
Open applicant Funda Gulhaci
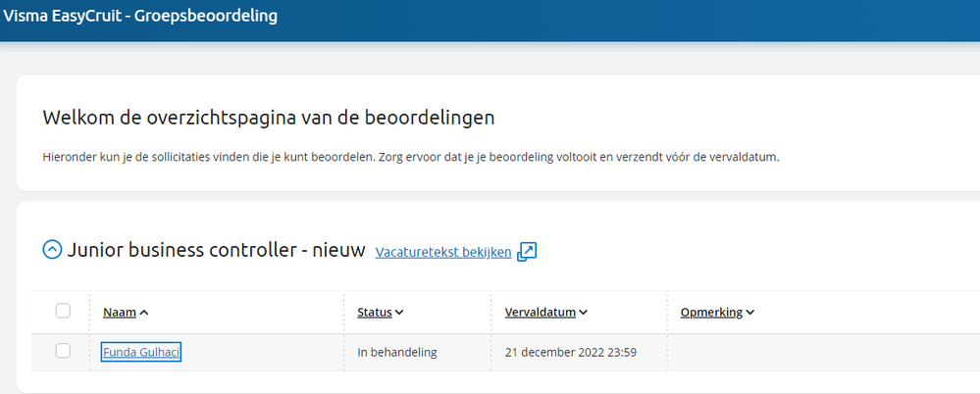tap(141, 352)
